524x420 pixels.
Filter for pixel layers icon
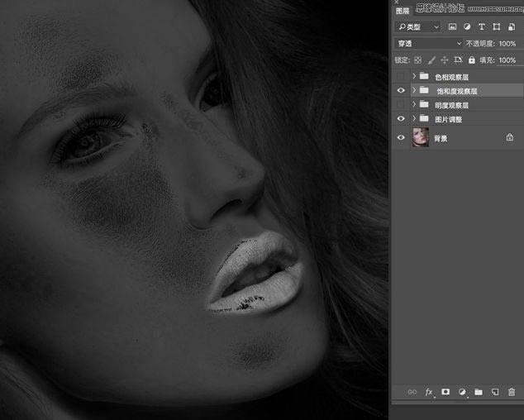[452, 27]
